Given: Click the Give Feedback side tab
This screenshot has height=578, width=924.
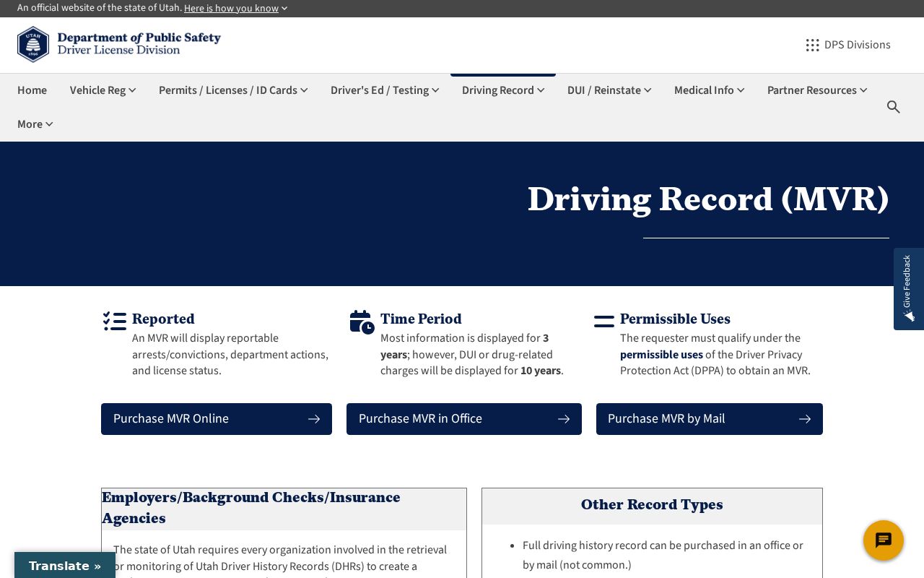Looking at the screenshot, I should [909, 289].
